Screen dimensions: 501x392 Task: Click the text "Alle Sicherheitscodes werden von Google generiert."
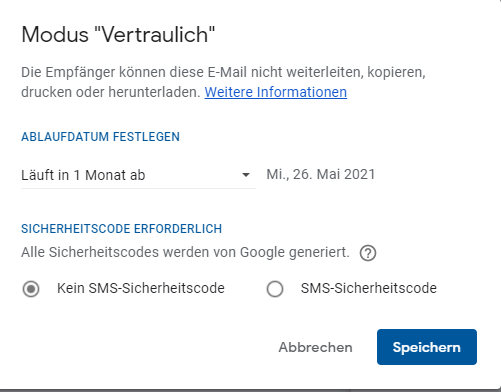[x=185, y=252]
